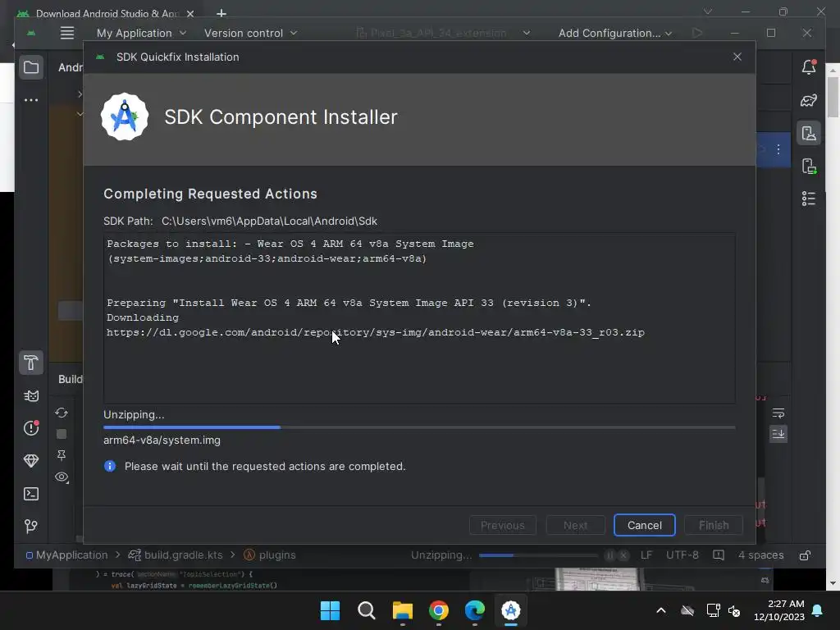Screen dimensions: 840x630
Task: Click the Run app play icon
Action: [x=697, y=33]
